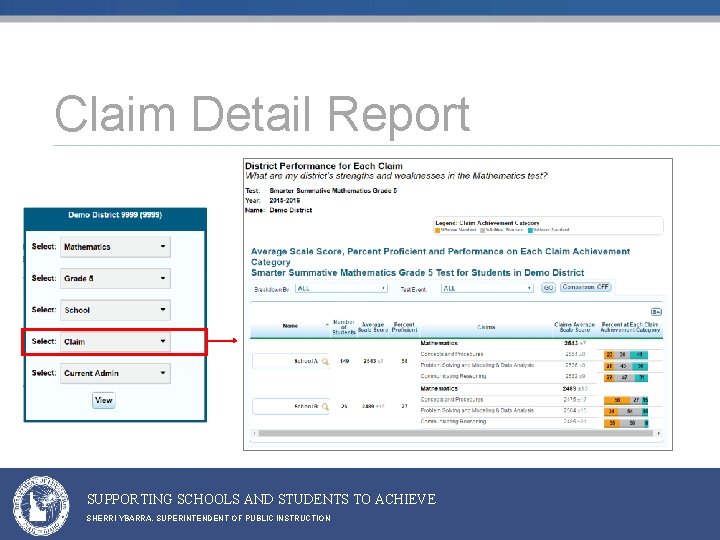Viewport: 720px width, 540px height.
Task: Click the At/Near Standard gray legend swatch
Action: [x=483, y=230]
